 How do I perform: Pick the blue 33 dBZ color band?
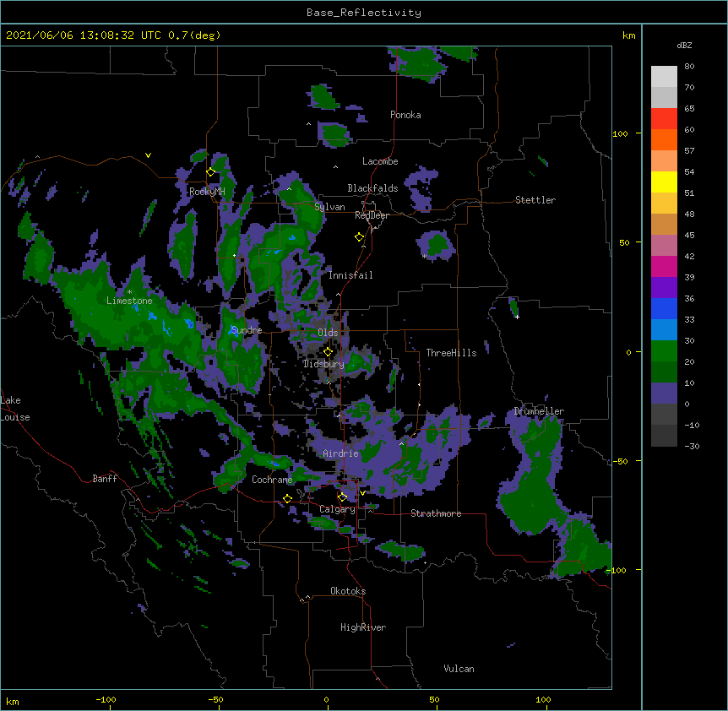point(664,308)
